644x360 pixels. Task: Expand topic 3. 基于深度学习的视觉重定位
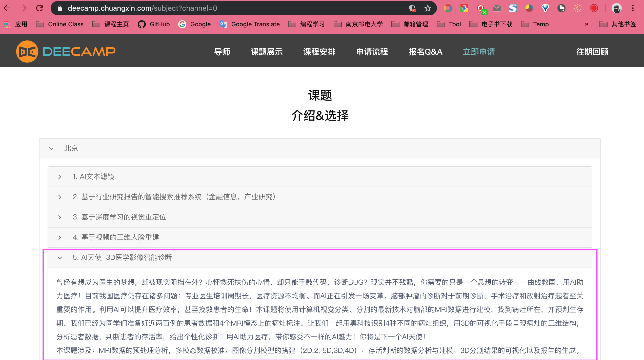pyautogui.click(x=60, y=217)
